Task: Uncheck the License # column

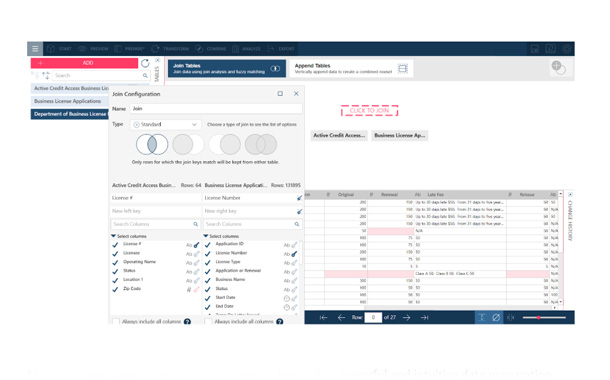Action: 115,245
